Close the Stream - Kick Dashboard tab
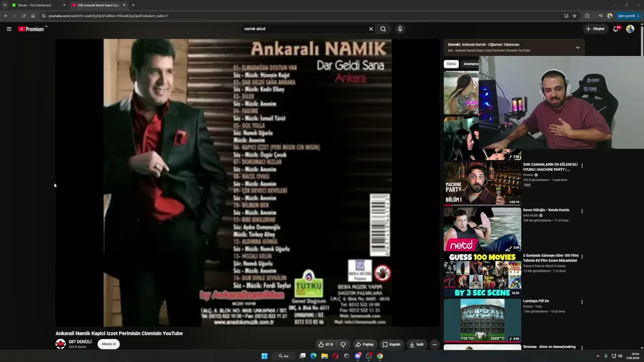Screen dimensions: 644x362 [x=64, y=5]
